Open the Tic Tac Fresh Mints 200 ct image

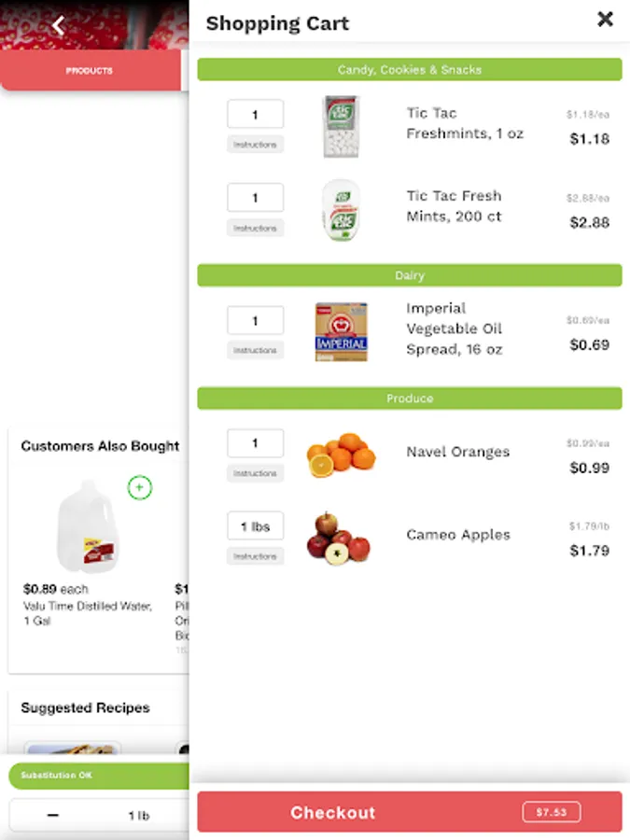(x=340, y=210)
